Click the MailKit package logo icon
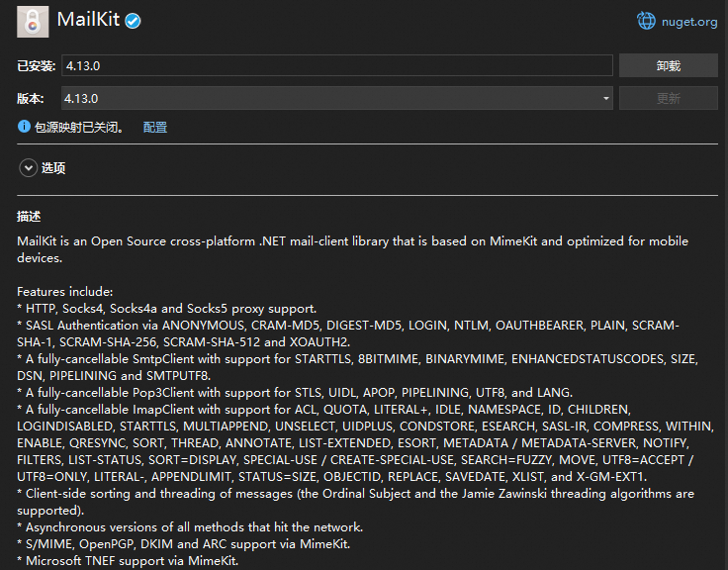This screenshot has height=570, width=728. tap(33, 22)
